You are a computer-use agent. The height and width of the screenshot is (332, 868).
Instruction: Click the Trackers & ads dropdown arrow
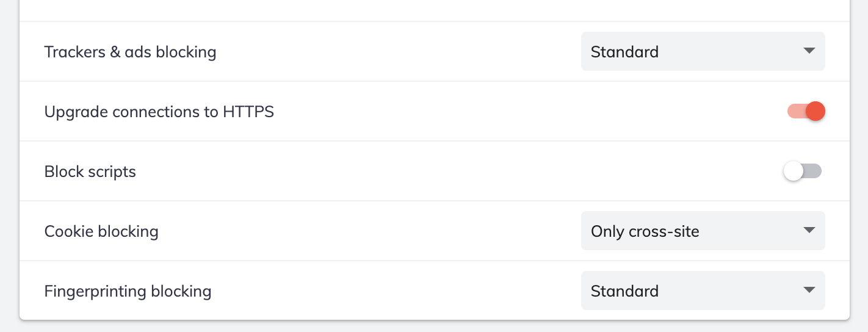click(809, 51)
